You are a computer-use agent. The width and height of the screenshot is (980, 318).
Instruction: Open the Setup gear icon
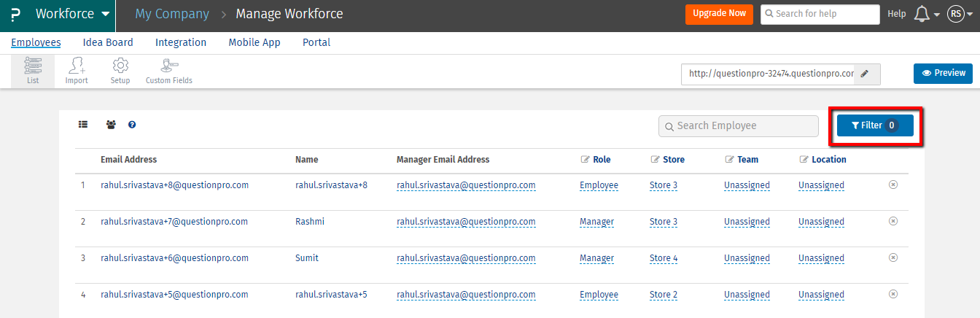point(120,71)
